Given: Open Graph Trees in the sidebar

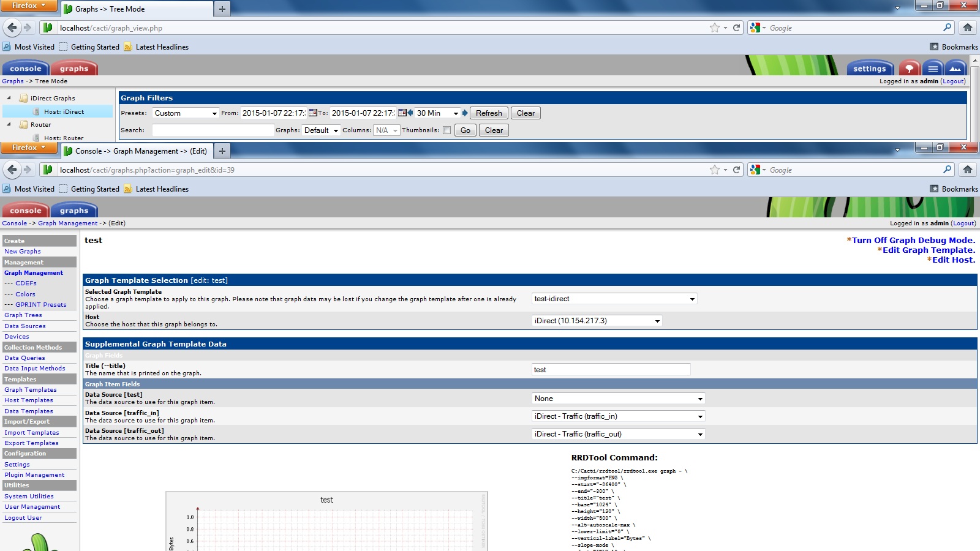Looking at the screenshot, I should tap(23, 315).
